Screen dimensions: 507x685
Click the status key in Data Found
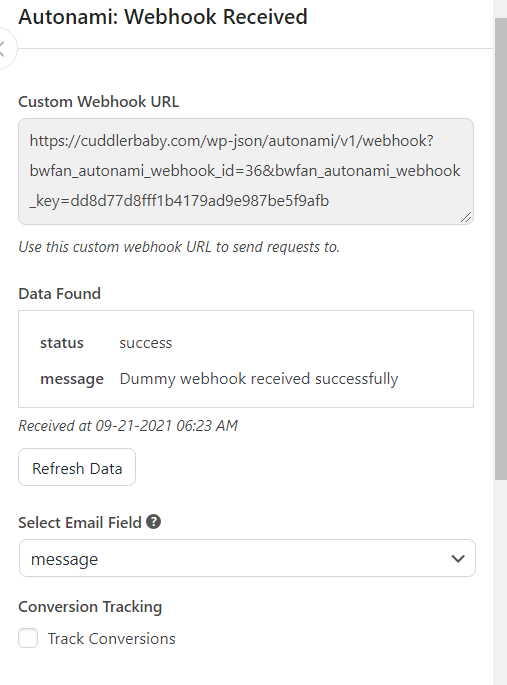pyautogui.click(x=62, y=343)
